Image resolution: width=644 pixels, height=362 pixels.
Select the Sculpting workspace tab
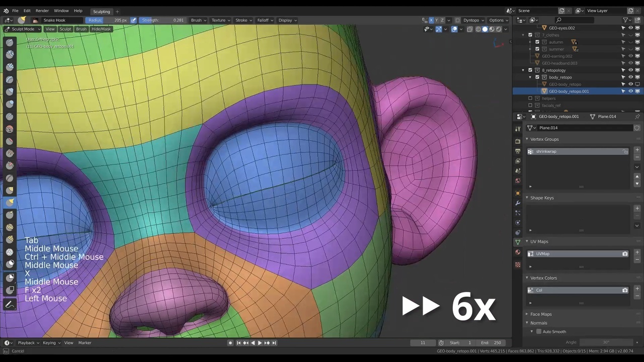click(101, 12)
